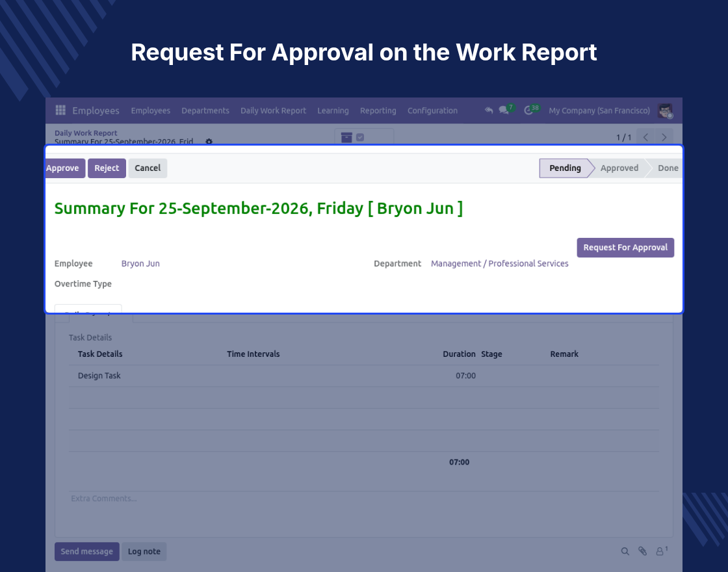This screenshot has width=728, height=572.
Task: Click the Stage column header
Action: click(491, 354)
